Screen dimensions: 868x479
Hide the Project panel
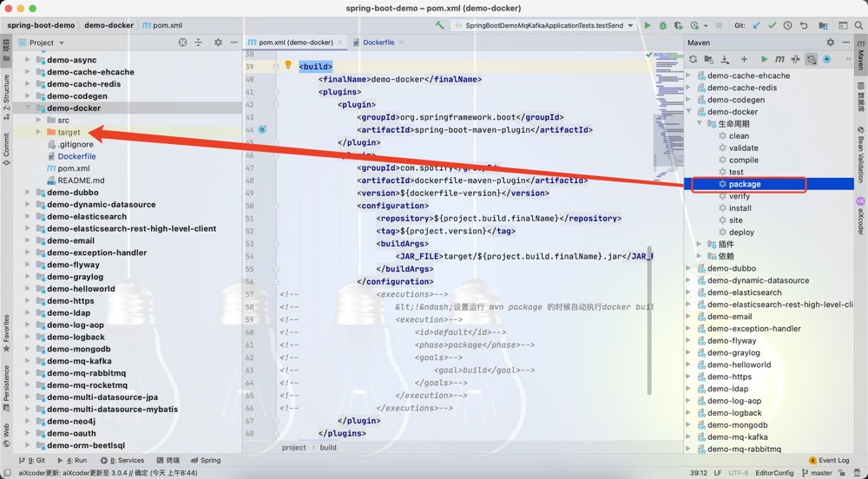coord(233,43)
